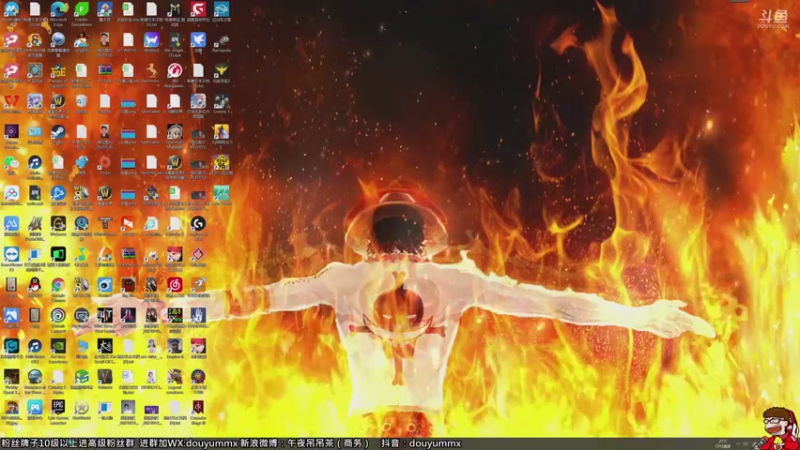Open the Forge of Empires FoE shortcut
800x450 pixels.
[x=58, y=71]
